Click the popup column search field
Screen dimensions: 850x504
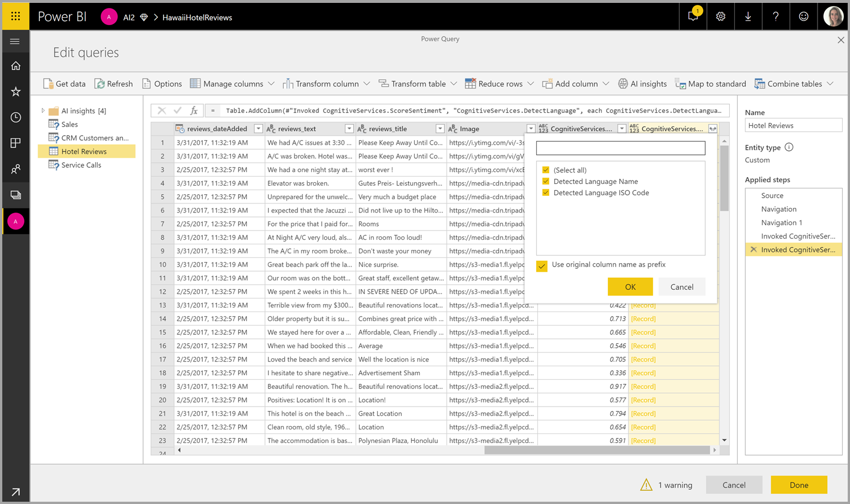point(620,148)
